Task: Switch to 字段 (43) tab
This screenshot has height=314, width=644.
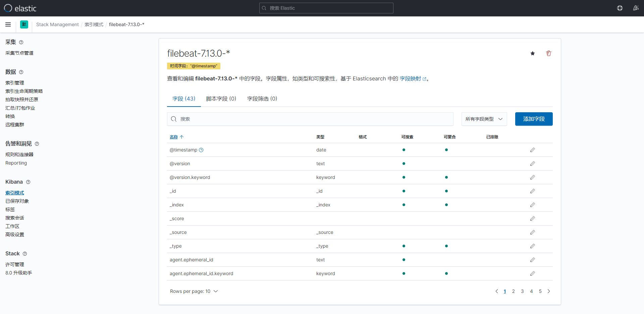Action: coord(184,99)
